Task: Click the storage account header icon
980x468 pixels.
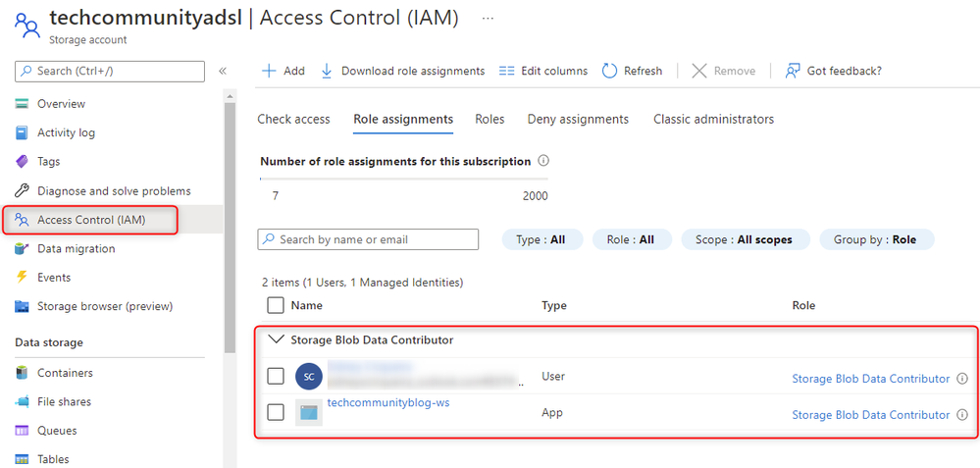Action: click(x=26, y=26)
